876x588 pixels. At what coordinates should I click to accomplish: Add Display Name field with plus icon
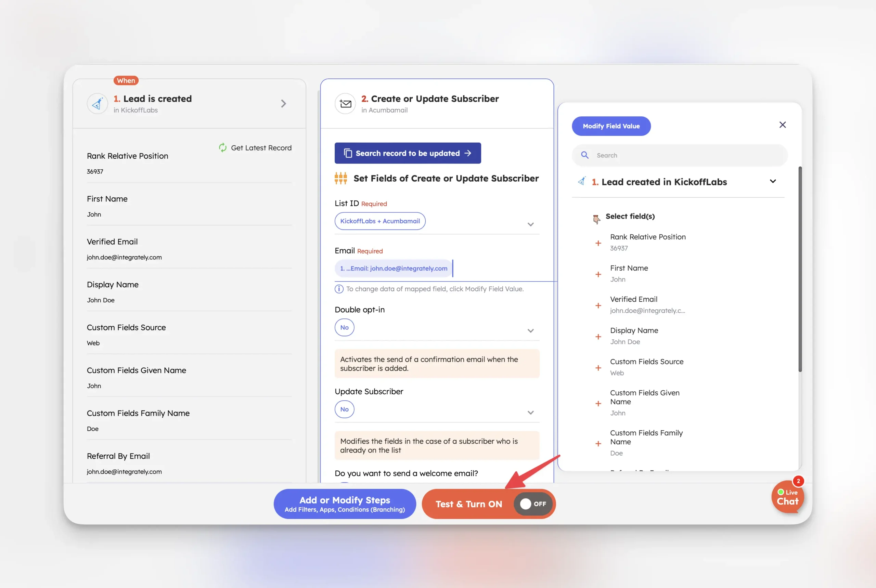598,336
